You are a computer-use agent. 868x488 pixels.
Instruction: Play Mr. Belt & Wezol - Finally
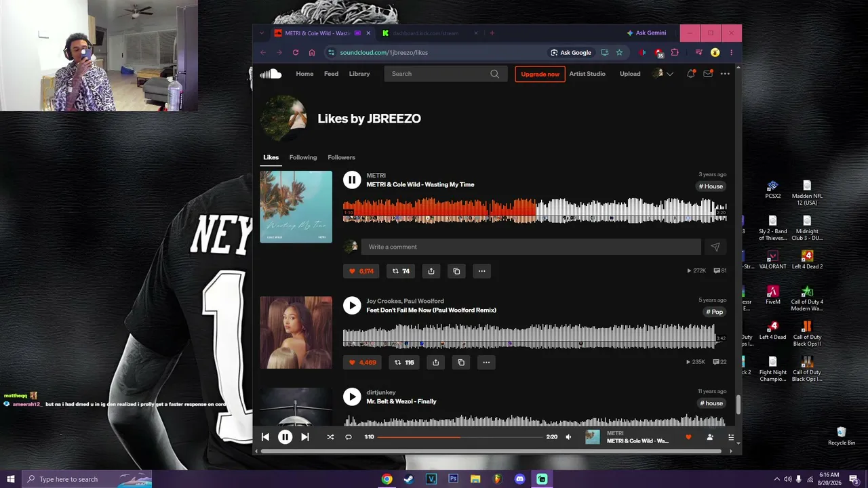pyautogui.click(x=352, y=396)
